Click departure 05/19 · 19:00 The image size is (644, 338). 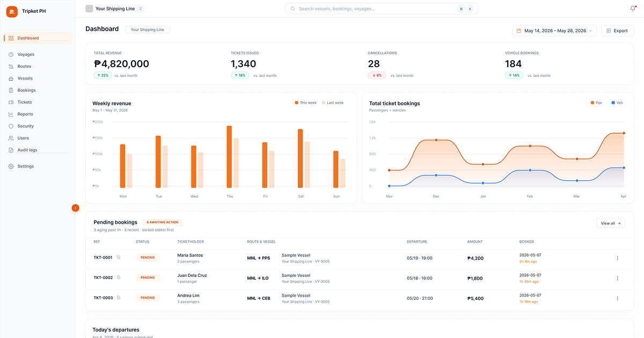420,258
